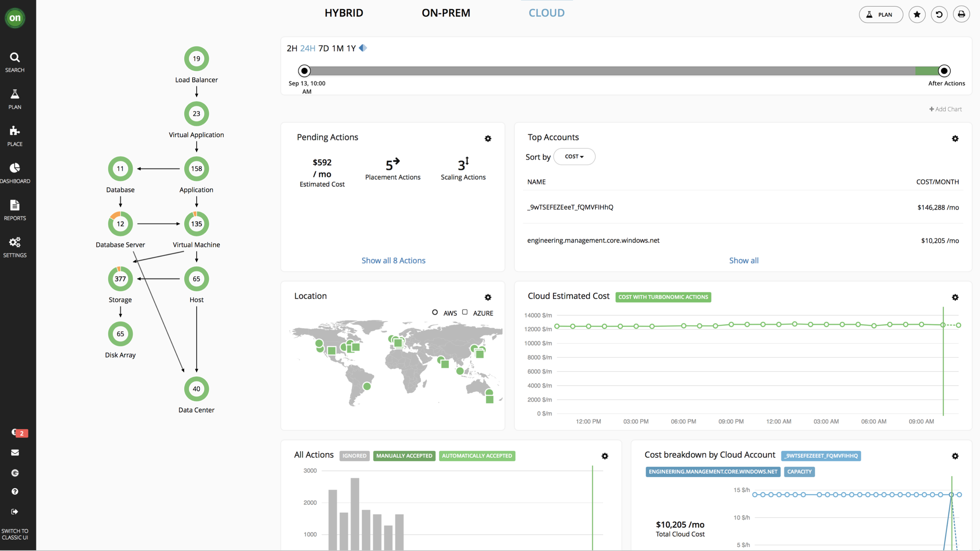980x551 pixels.
Task: Click the reset view circular arrow
Action: click(939, 14)
